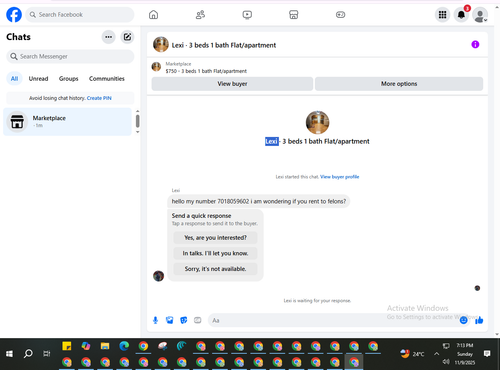Open the Marketplace icon in top navigation
Viewport: 500px width, 370px height.
tap(293, 15)
